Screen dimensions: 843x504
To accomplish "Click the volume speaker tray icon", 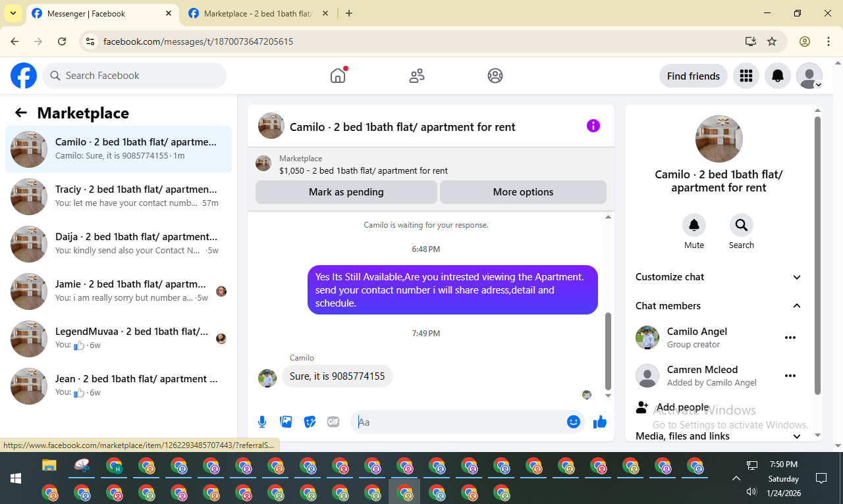I will click(752, 491).
